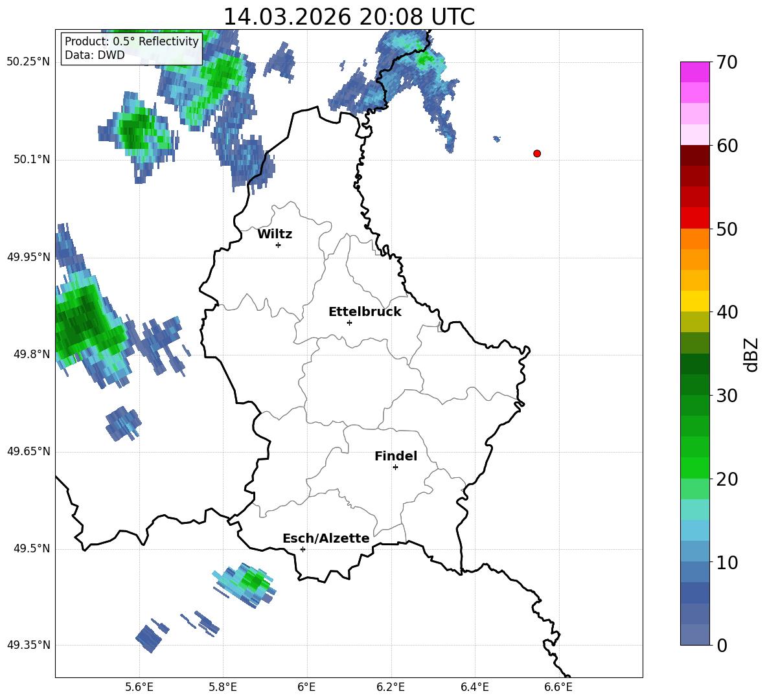This screenshot has height=700, width=767.
Task: Click the 6.2°E longitude label
Action: [x=391, y=687]
